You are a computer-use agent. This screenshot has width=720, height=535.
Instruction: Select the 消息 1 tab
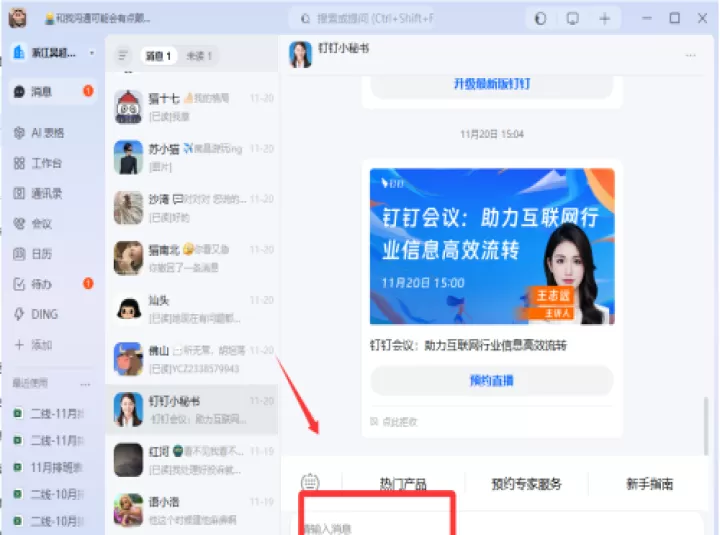tap(158, 56)
